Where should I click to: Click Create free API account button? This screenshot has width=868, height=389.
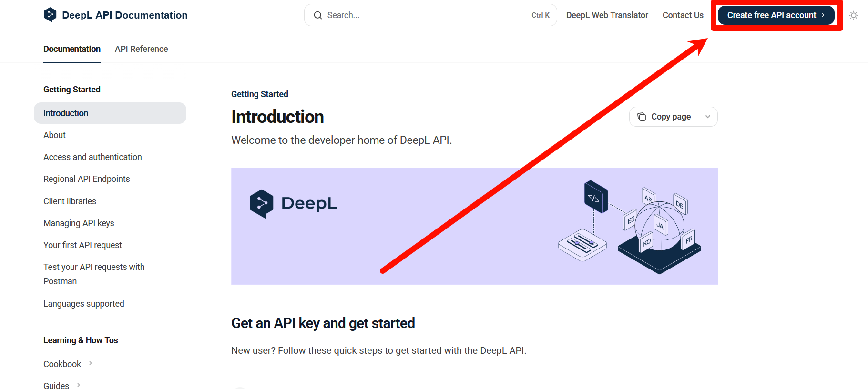(x=776, y=15)
